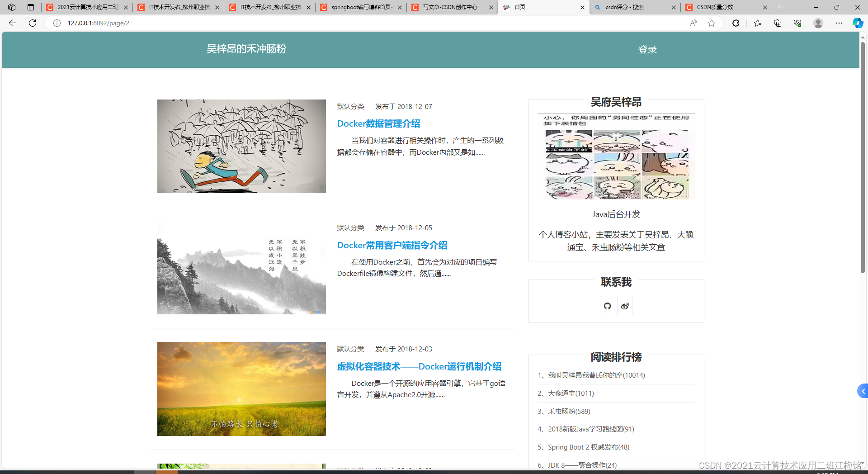
Task: Open Read aloud in address bar
Action: pyautogui.click(x=693, y=23)
